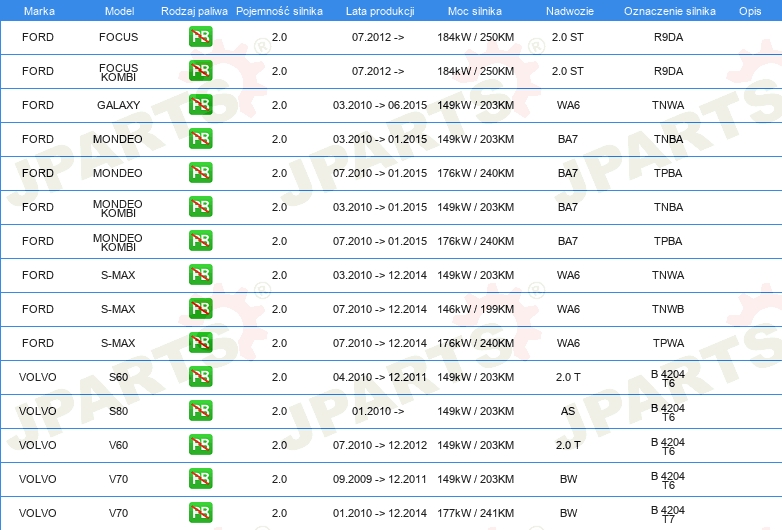Screen dimensions: 782x530
Task: Click the "Pojemność silnika" column header
Action: pyautogui.click(x=279, y=11)
